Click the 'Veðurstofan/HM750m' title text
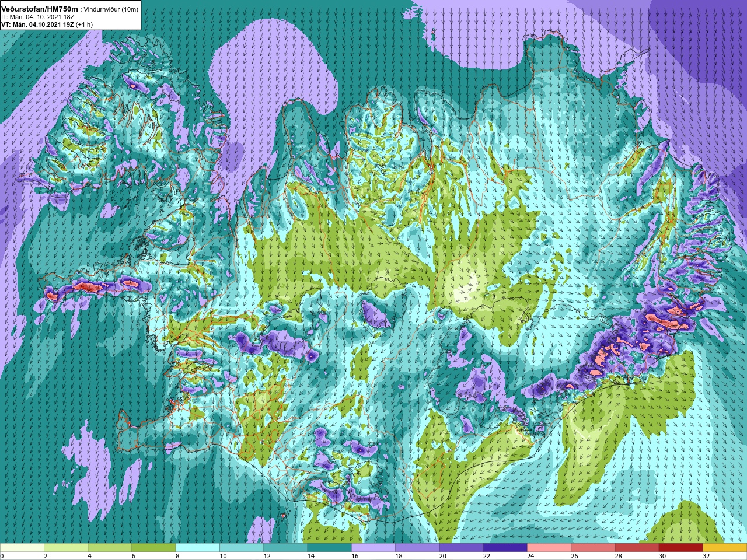747x560 pixels. [x=40, y=9]
